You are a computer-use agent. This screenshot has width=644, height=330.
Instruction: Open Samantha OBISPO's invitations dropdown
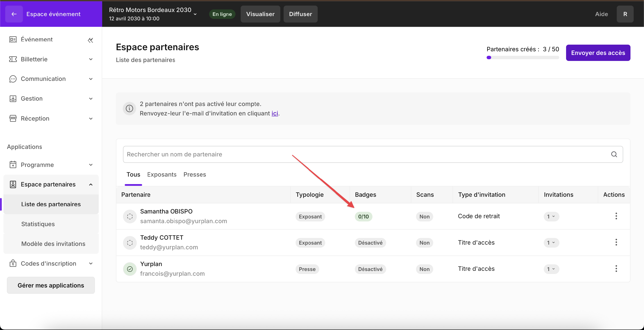coord(551,216)
